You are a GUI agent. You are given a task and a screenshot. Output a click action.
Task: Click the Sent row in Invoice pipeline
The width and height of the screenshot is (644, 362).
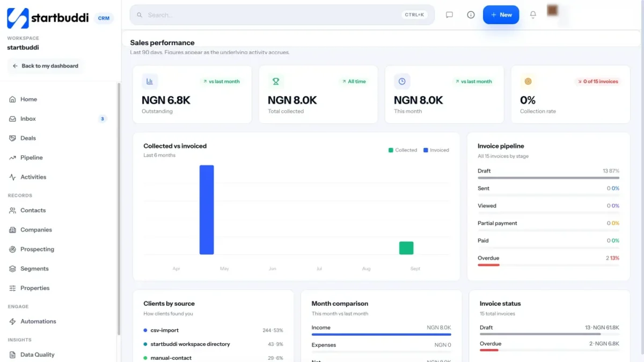point(548,191)
